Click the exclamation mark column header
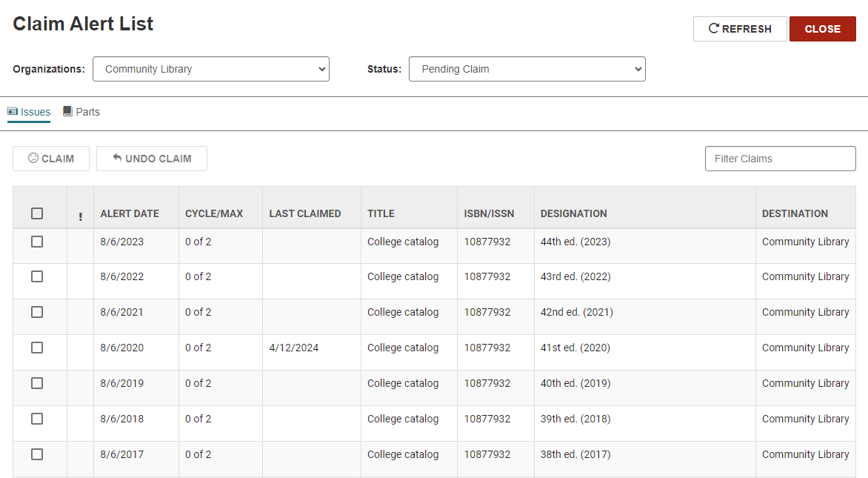The image size is (868, 478). (x=79, y=213)
